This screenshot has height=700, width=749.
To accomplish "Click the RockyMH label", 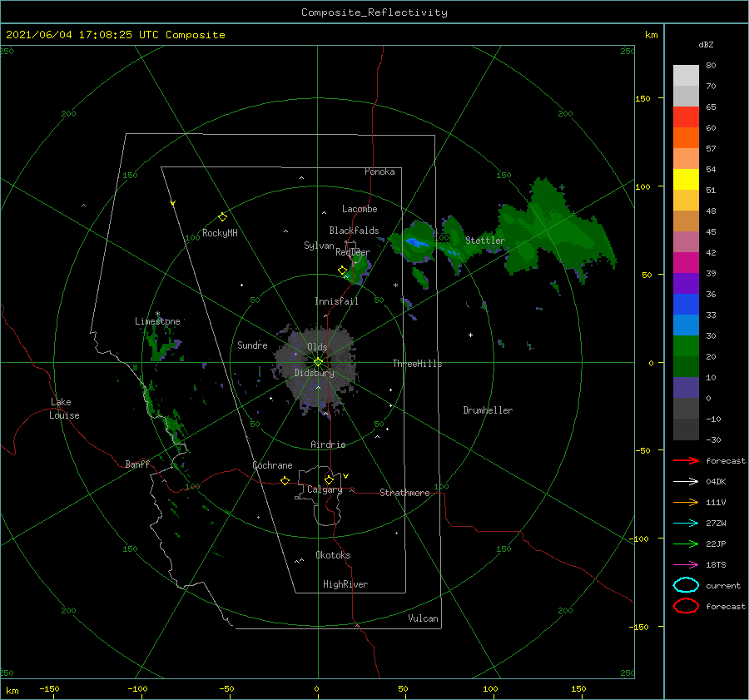I will (220, 233).
